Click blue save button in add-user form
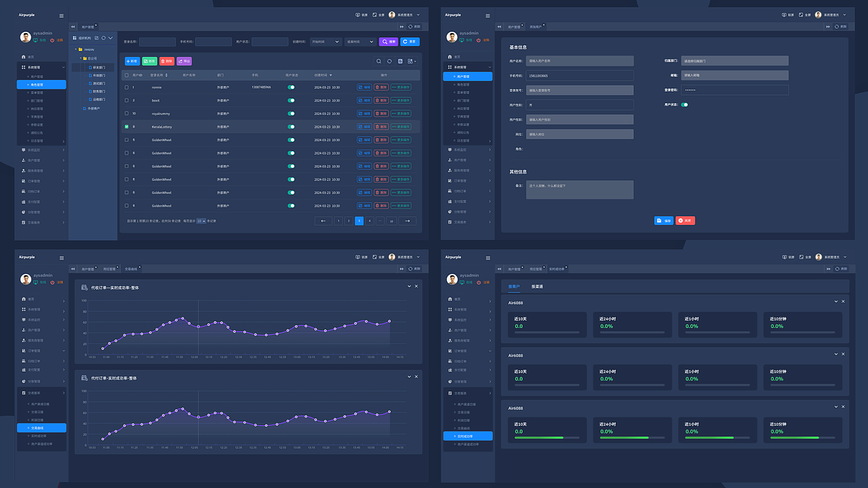This screenshot has width=868, height=488. tap(664, 221)
